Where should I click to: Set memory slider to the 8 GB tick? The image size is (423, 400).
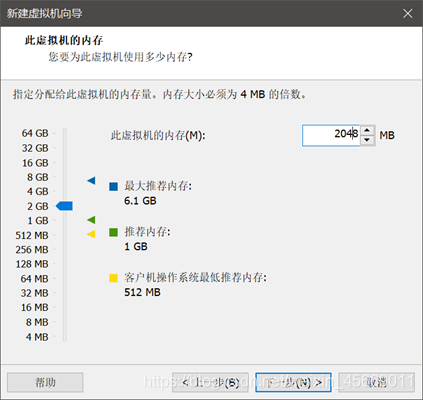pos(65,177)
